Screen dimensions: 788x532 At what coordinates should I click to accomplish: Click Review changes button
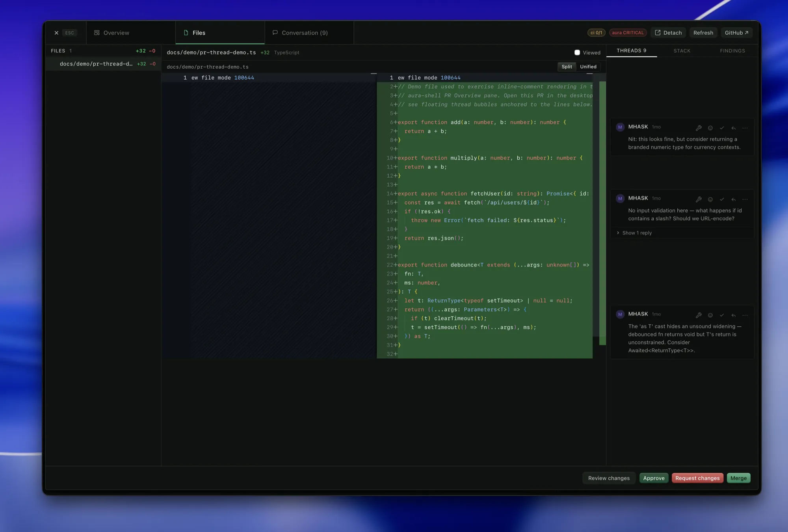click(x=609, y=478)
